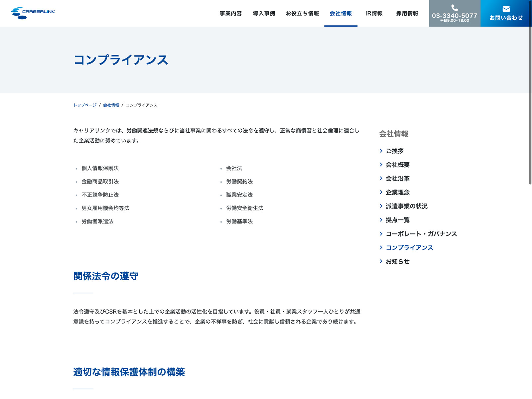
Task: Click the envelope contact icon
Action: tap(506, 9)
